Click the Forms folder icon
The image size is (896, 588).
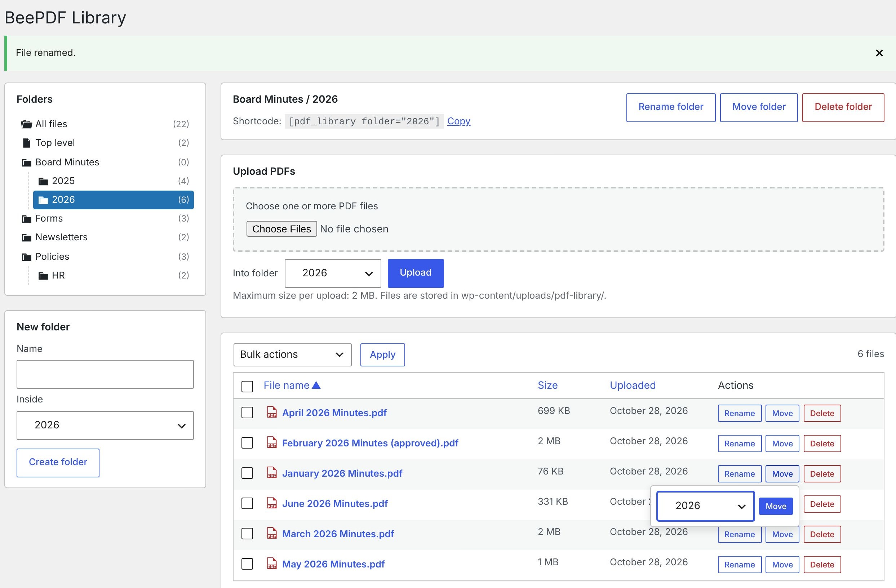click(26, 218)
